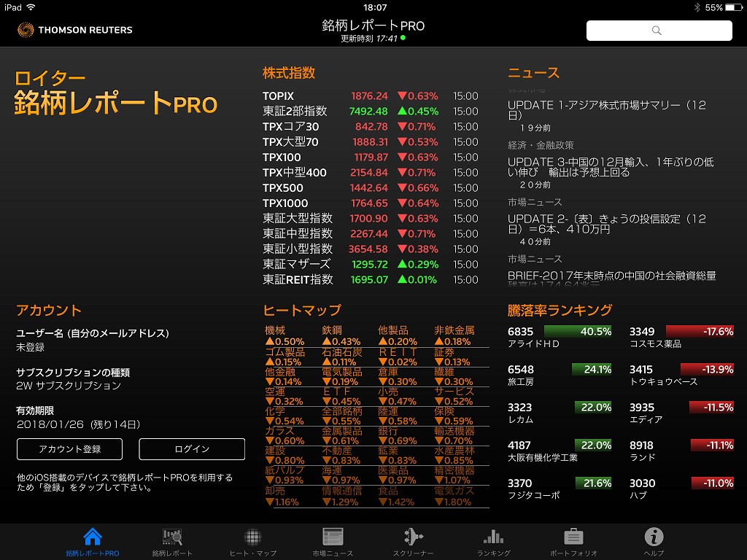This screenshot has width=747, height=560.
Task: Tap the green 40.5% bar for 6835
Action: tap(577, 332)
